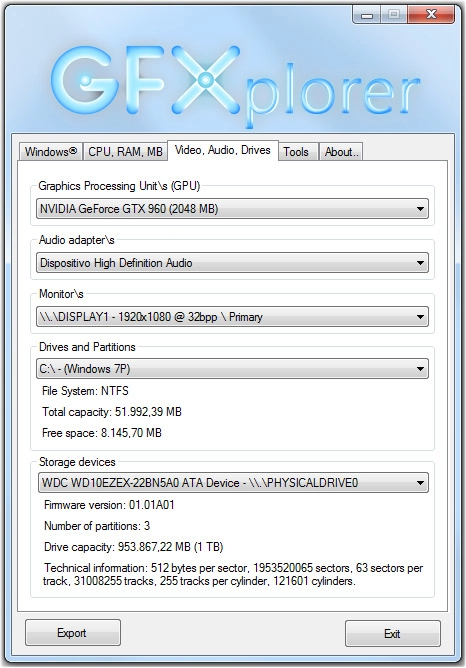Open the Drives and Partitions dropdown
466x668 pixels.
coord(420,369)
